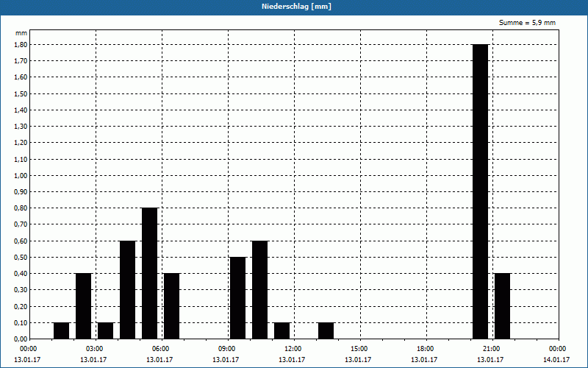The height and width of the screenshot is (368, 588).
Task: Click the 0,80 mm bar before 06:00
Action: (150, 273)
